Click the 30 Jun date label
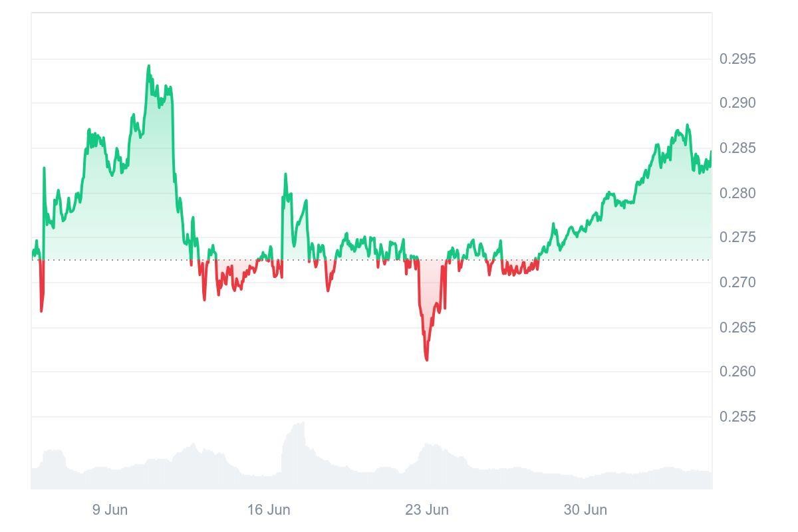798x532 pixels. pos(585,510)
